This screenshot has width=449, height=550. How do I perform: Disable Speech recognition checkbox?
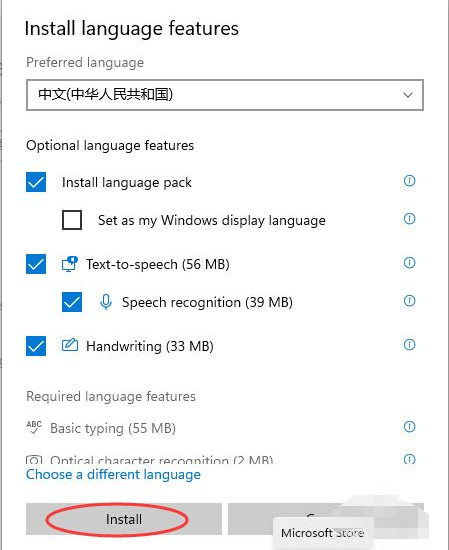(72, 302)
